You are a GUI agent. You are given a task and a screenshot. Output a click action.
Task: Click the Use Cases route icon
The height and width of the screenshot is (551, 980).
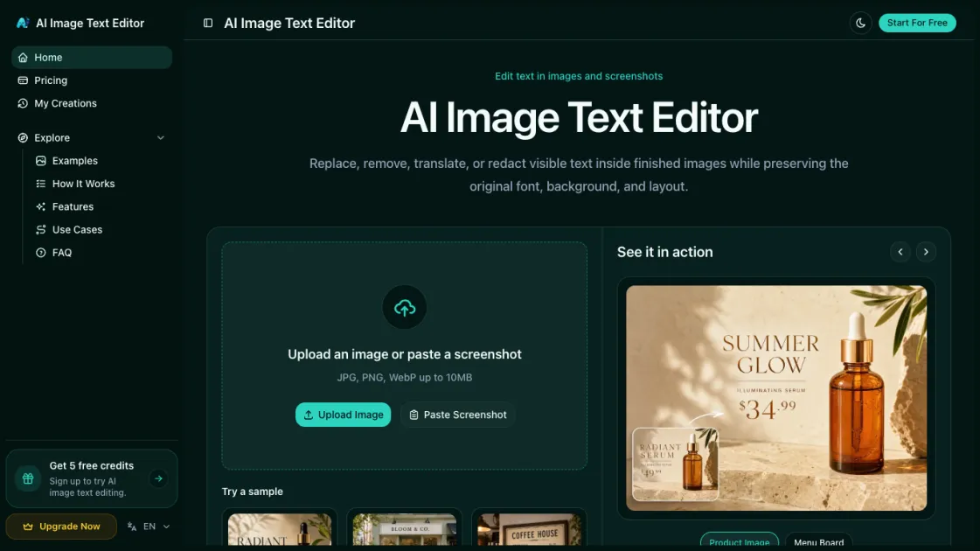[x=40, y=230]
